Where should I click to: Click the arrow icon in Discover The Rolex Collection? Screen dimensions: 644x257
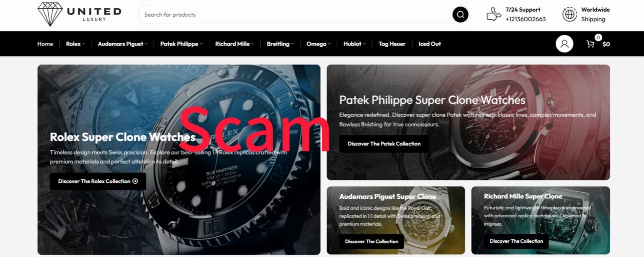pos(135,181)
